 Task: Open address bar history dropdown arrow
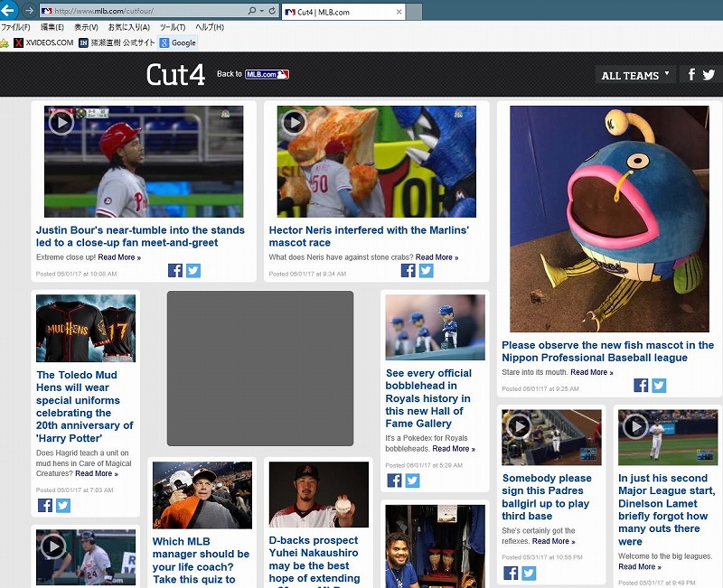point(262,11)
